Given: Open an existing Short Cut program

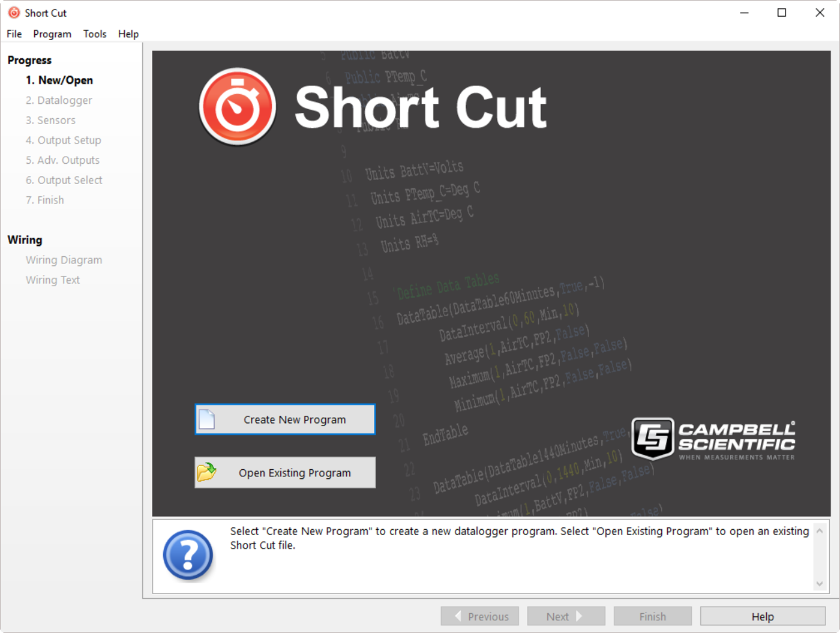Looking at the screenshot, I should [285, 472].
